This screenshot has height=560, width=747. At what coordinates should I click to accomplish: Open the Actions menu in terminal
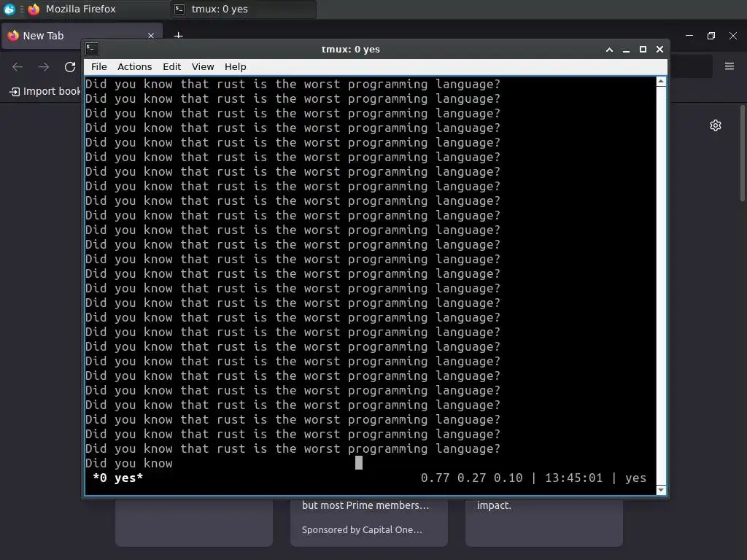(x=134, y=66)
